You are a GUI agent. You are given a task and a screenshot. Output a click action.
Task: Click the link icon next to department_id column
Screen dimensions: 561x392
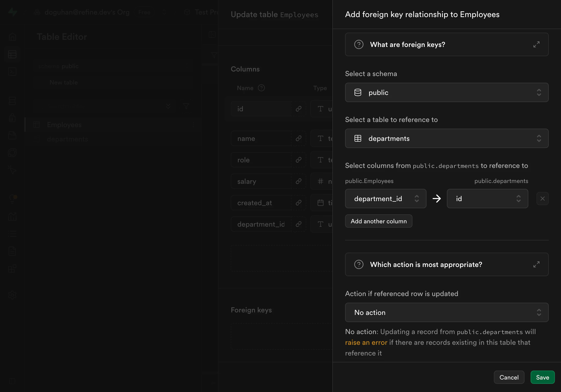point(299,224)
